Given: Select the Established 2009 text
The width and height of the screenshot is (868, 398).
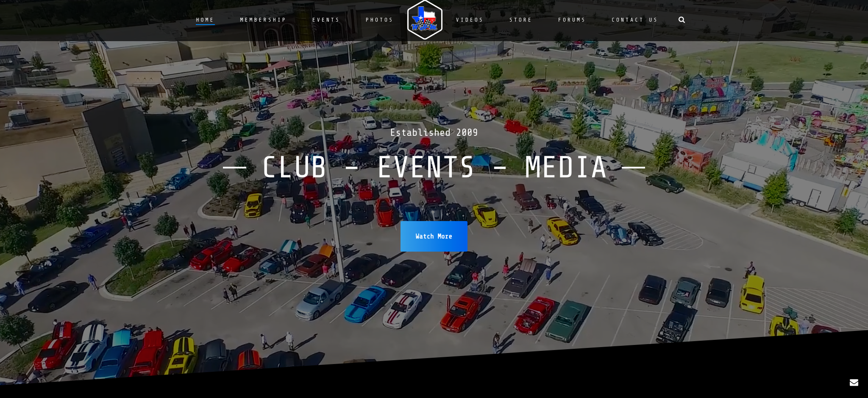Looking at the screenshot, I should point(434,132).
